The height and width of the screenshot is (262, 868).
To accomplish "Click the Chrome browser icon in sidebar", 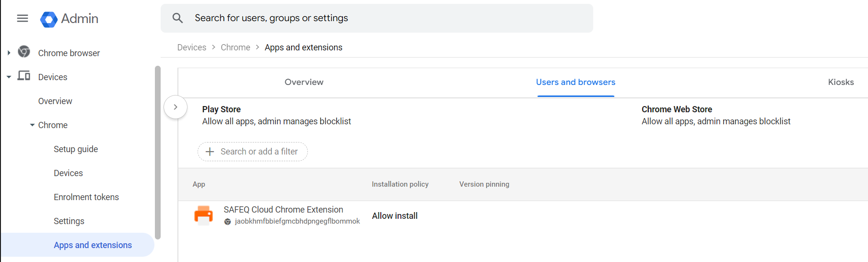I will (x=24, y=52).
